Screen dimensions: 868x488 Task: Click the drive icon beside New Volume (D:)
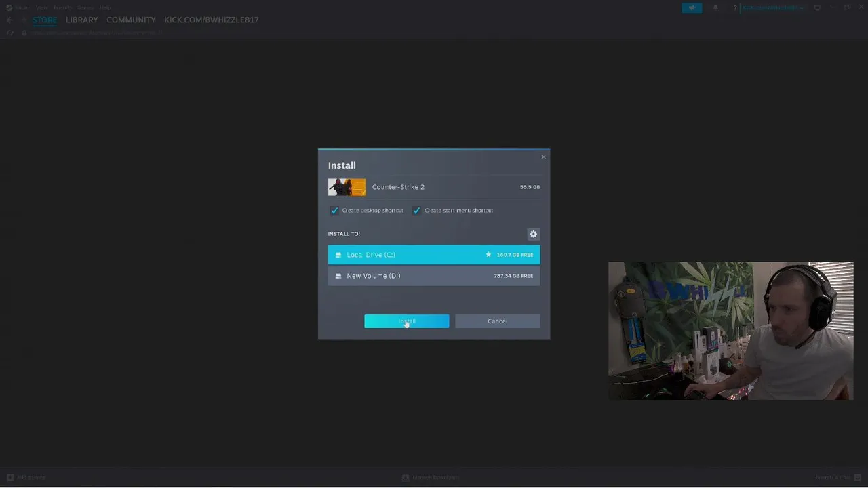click(x=338, y=276)
